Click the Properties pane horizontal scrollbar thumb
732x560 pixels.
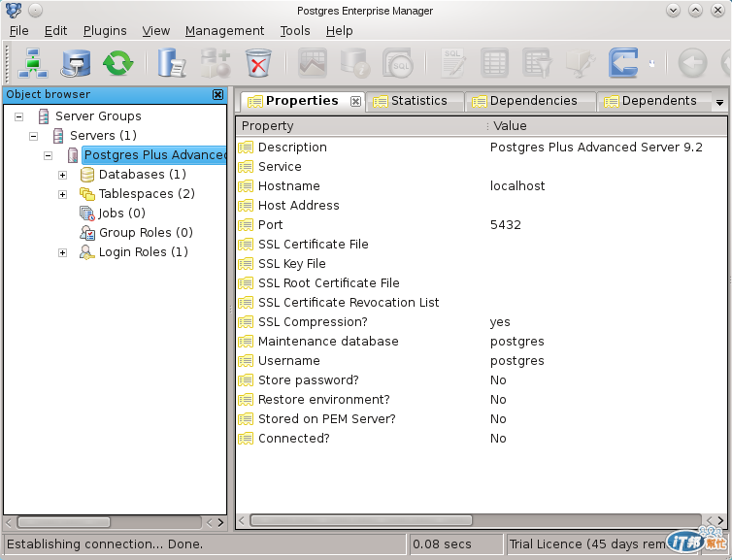click(361, 520)
